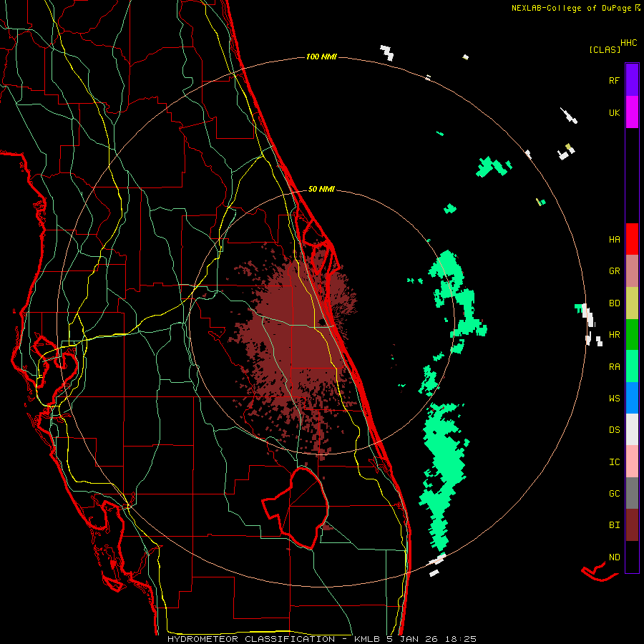Click the HHC product label
This screenshot has width=644, height=644.
[628, 43]
